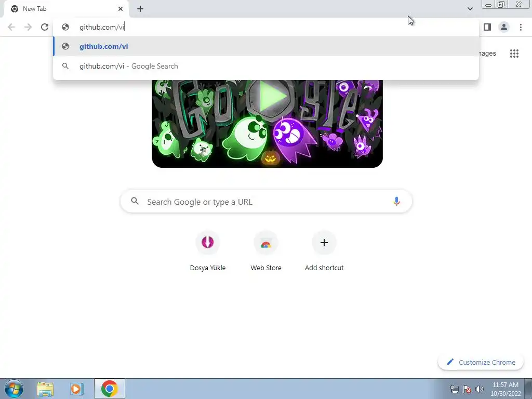Open File Explorer from taskbar
The width and height of the screenshot is (532, 399).
(45, 389)
